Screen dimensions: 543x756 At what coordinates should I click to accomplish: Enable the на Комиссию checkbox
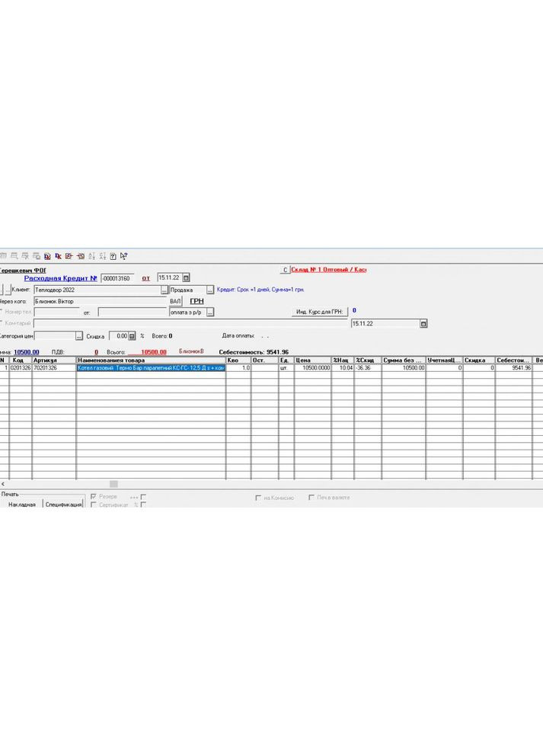258,498
